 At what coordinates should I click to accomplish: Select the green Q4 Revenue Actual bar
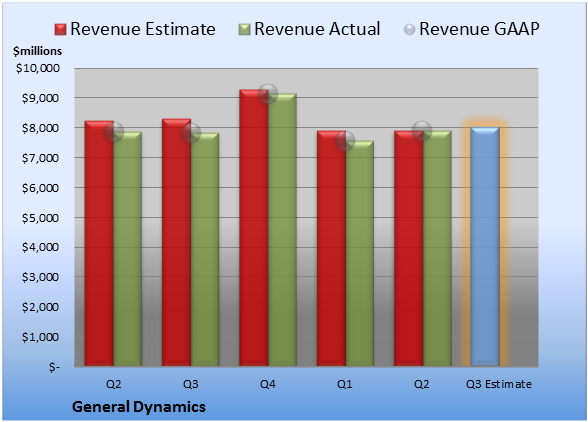[283, 230]
